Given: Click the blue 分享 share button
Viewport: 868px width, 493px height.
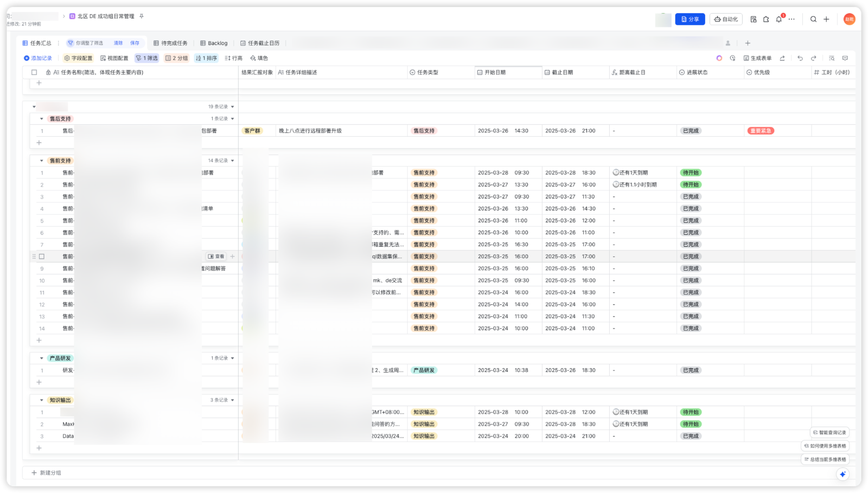Looking at the screenshot, I should [x=690, y=19].
